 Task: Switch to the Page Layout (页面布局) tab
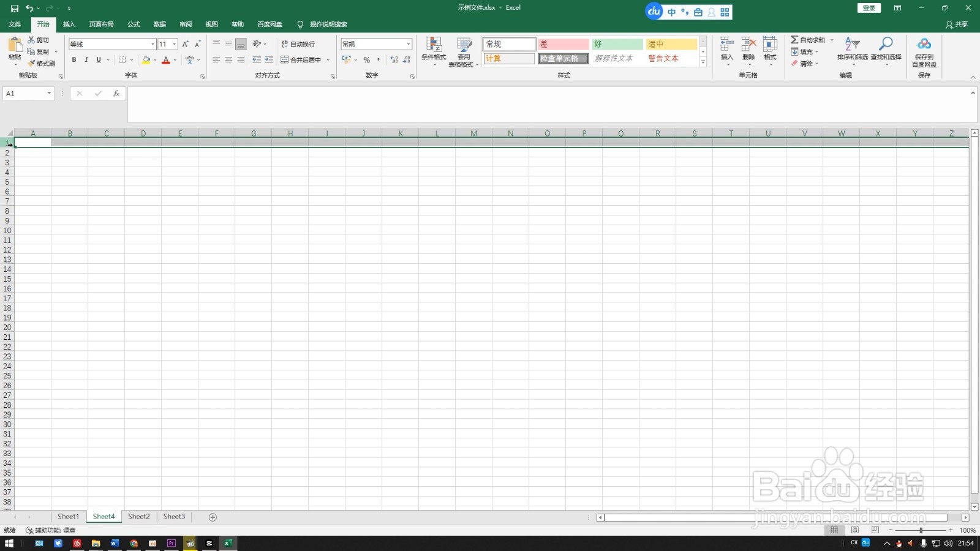click(101, 24)
